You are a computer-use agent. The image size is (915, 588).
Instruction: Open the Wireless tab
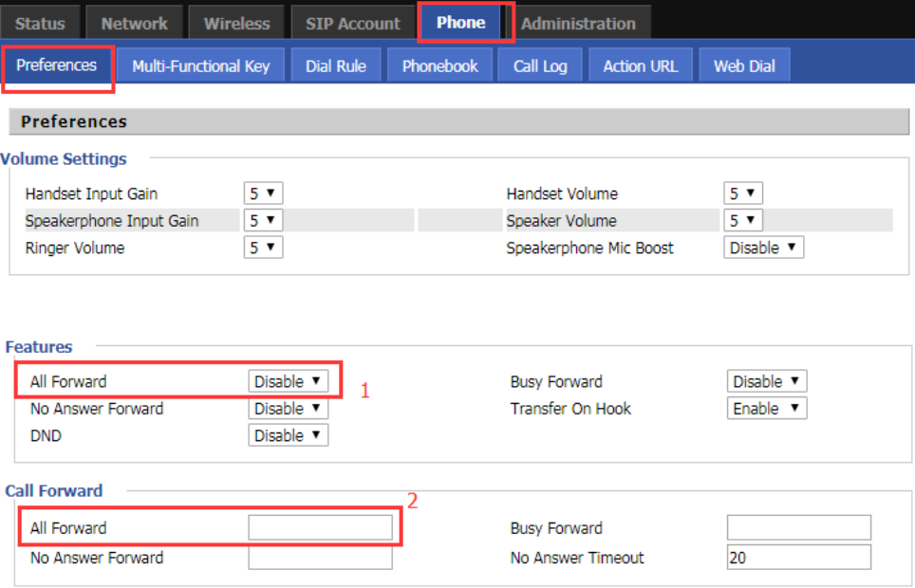pos(236,24)
